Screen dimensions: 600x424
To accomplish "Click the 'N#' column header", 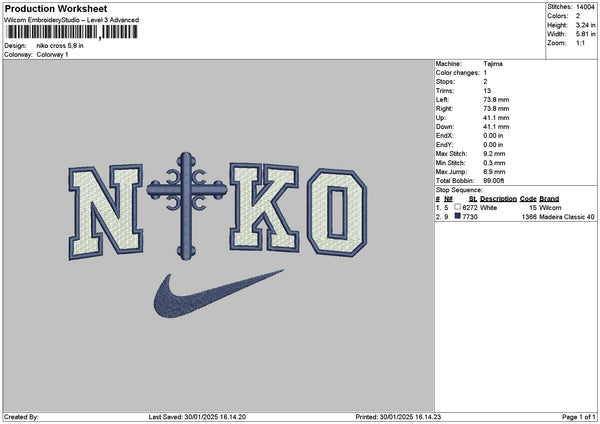I will [448, 199].
